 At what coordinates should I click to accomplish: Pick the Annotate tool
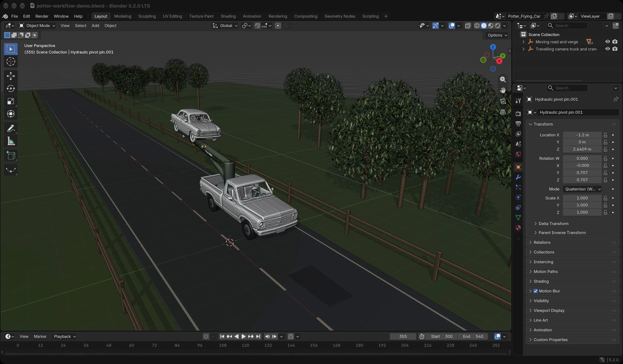pos(11,129)
